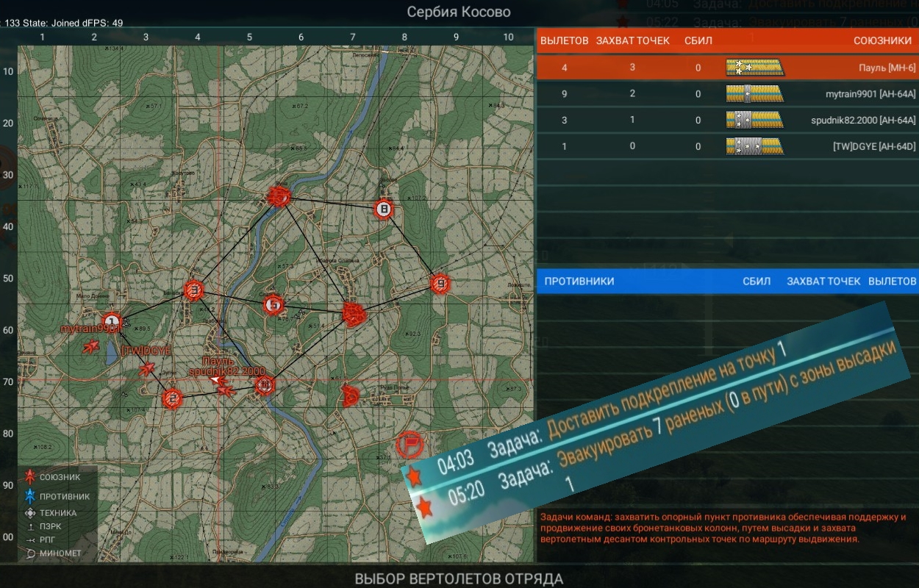Select the spudnik82.2000 [AH-64A] row
919x588 pixels.
[728, 120]
